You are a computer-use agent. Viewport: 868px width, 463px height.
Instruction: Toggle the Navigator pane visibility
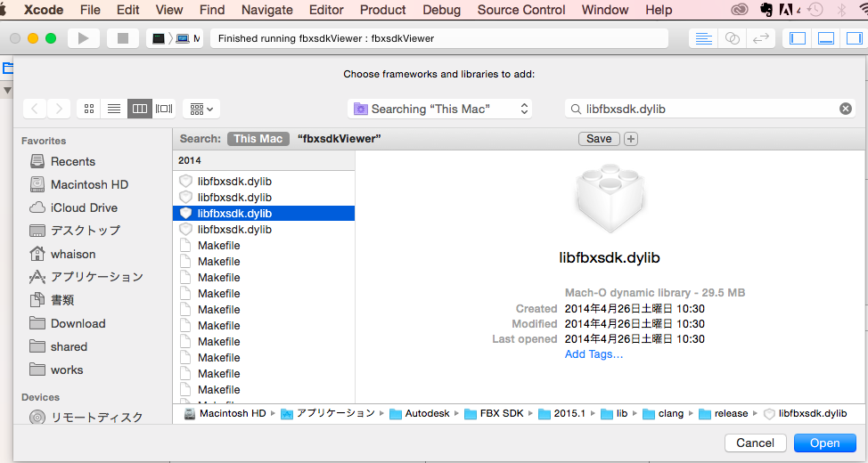[798, 38]
